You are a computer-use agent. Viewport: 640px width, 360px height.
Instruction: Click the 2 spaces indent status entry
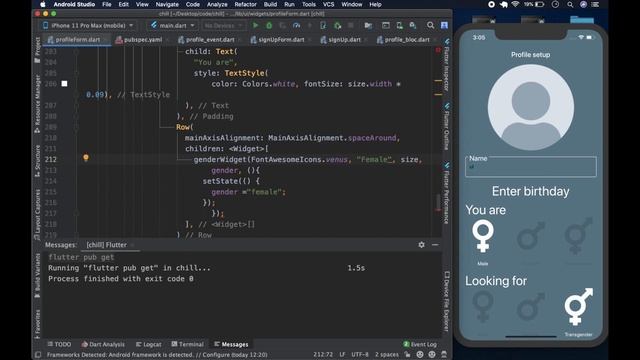[x=387, y=355]
